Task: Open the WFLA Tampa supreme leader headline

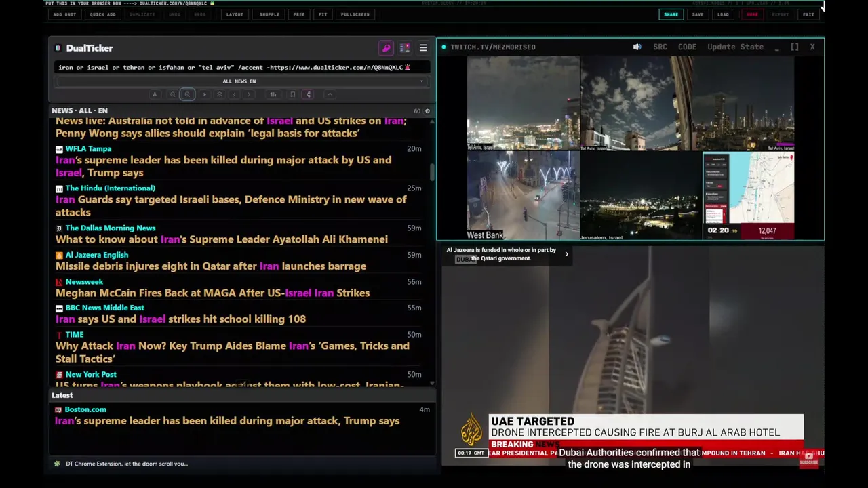Action: (x=223, y=166)
